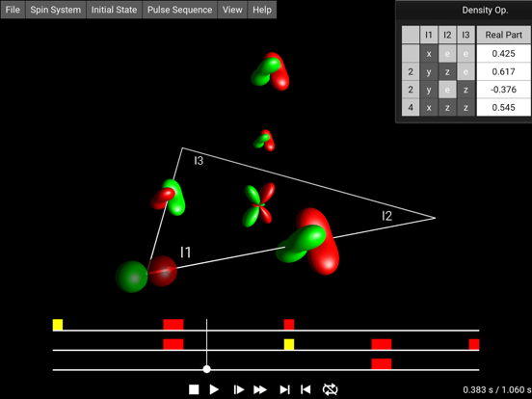The height and width of the screenshot is (399, 532).
Task: Click the time readout 0.383 s / 1.060 s
Action: pyautogui.click(x=496, y=389)
